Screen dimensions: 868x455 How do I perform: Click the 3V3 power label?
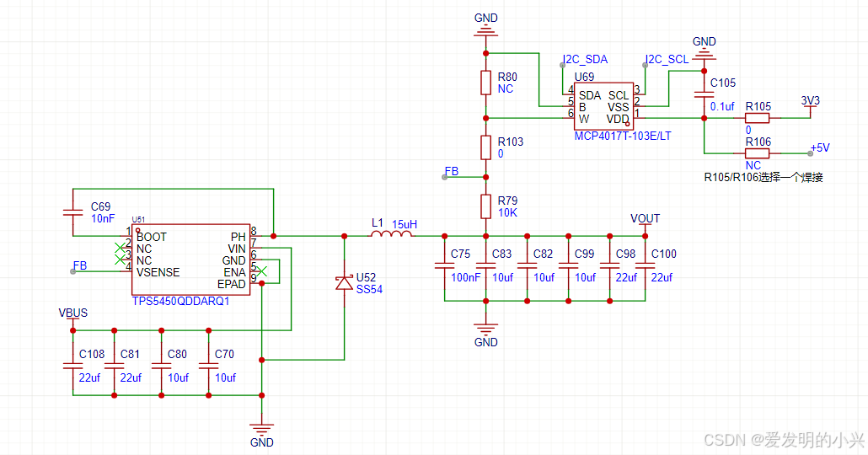810,101
